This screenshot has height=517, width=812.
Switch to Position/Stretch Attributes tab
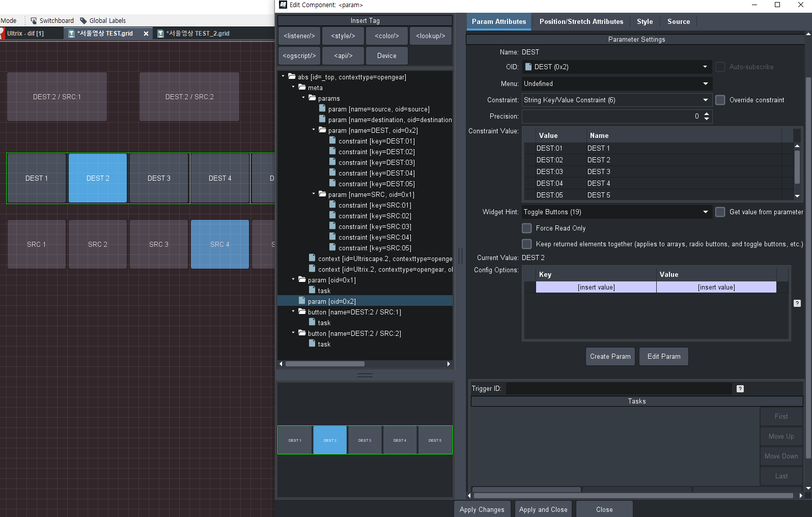coord(581,22)
